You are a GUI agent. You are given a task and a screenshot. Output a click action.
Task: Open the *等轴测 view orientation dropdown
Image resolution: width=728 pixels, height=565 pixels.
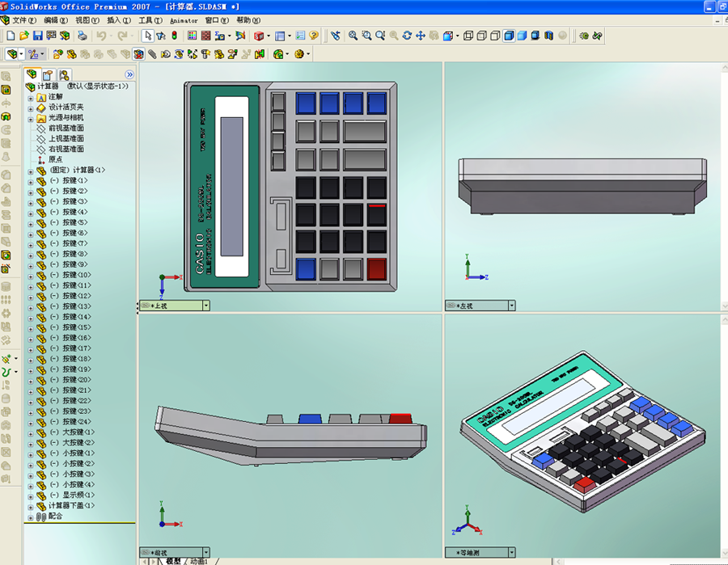coord(511,553)
